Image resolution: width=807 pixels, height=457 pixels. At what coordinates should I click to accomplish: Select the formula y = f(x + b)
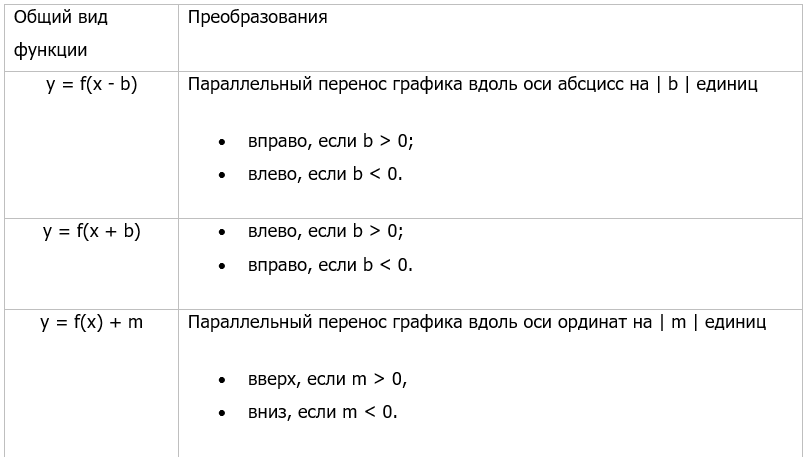point(92,231)
